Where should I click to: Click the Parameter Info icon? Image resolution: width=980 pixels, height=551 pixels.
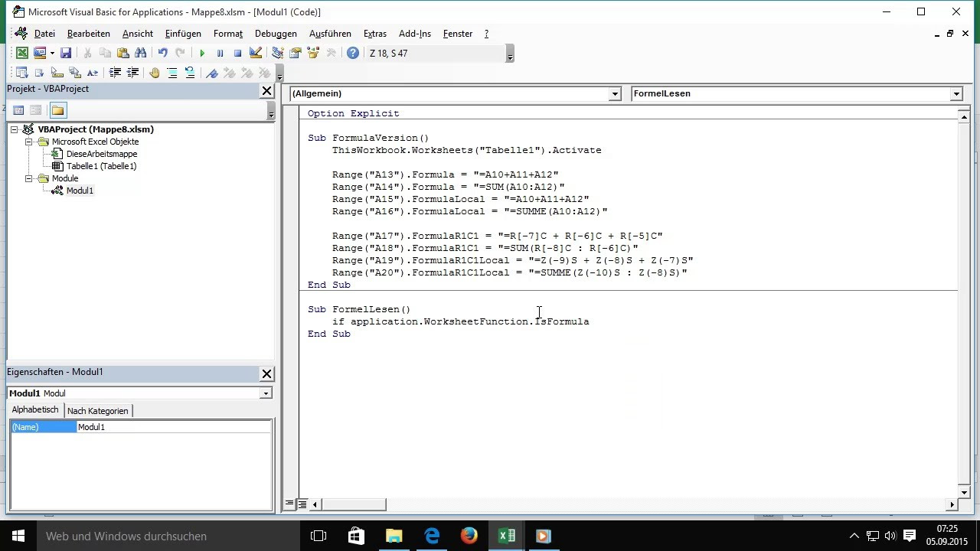pyautogui.click(x=74, y=73)
